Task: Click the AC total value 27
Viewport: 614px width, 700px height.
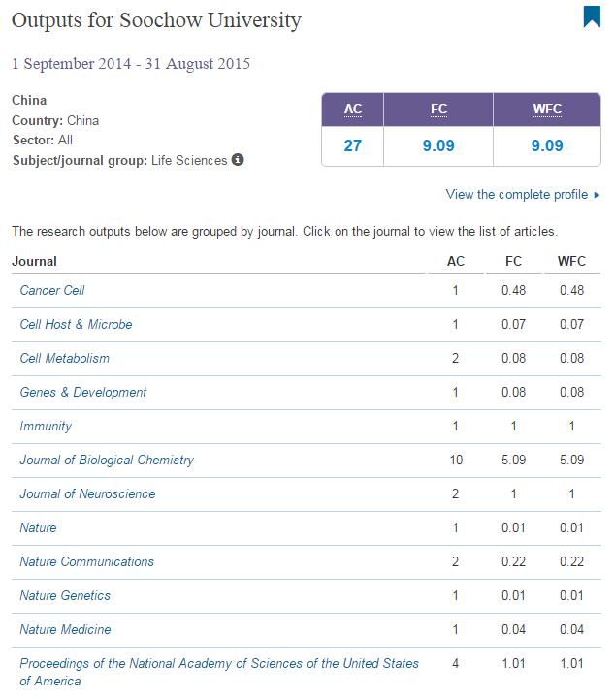Action: click(x=353, y=146)
